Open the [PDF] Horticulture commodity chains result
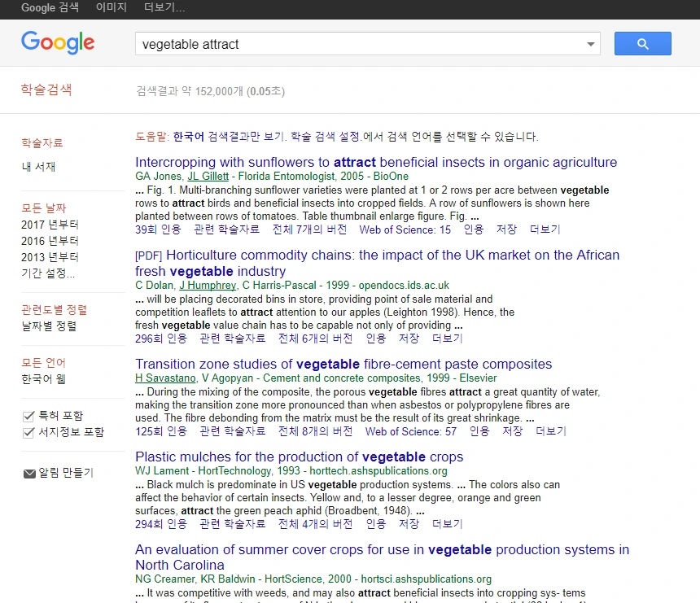Image resolution: width=700 pixels, height=603 pixels. tap(377, 263)
